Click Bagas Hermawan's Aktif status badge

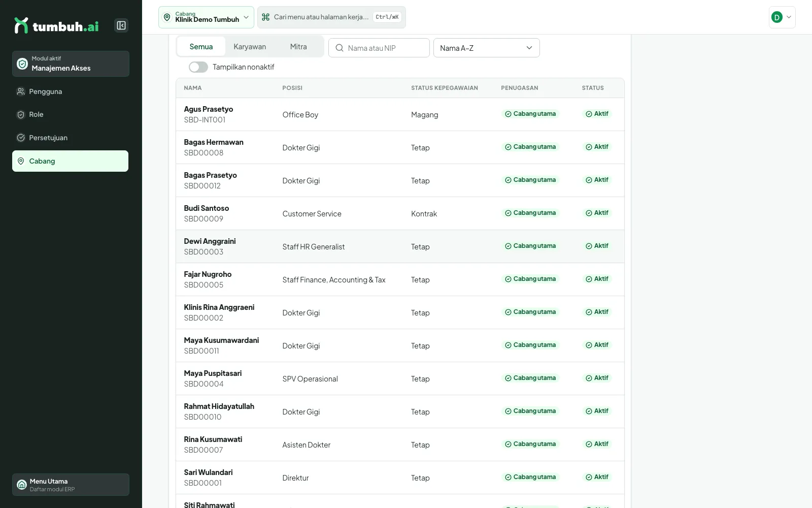point(597,147)
